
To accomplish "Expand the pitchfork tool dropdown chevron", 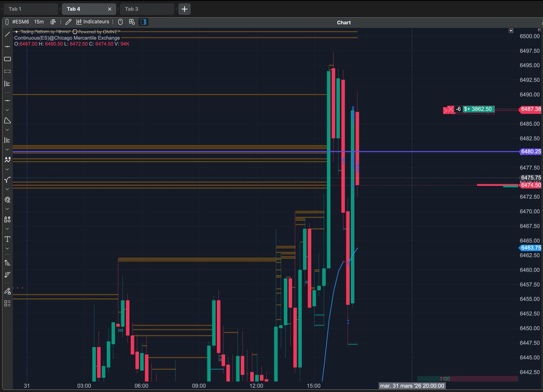I will coord(7,189).
